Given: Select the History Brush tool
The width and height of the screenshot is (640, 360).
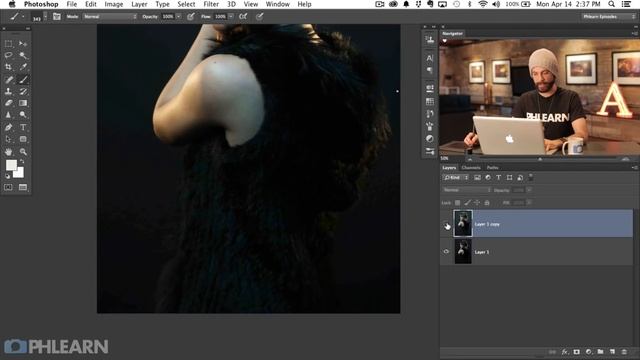Looking at the screenshot, I should tap(23, 91).
